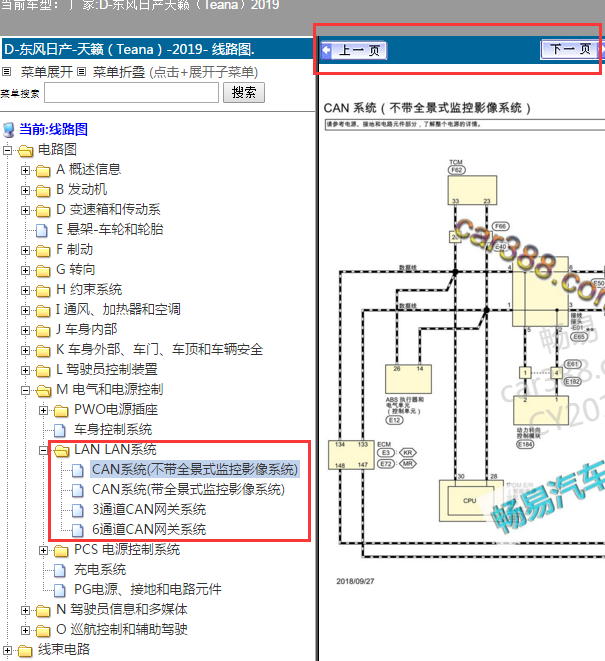The width and height of the screenshot is (605, 661).
Task: Select the I 通风、加热器和空调 label
Action: click(x=118, y=309)
